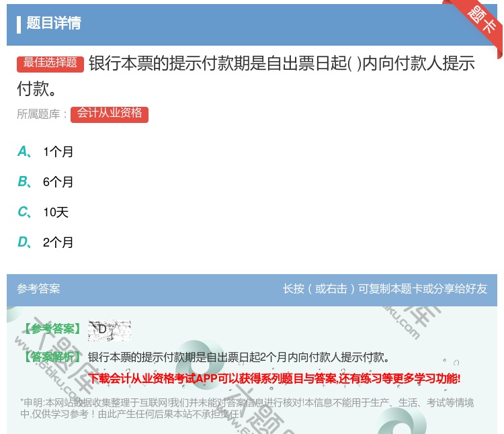
Task: Click the 最佳选择题 red tag
Action: 50,64
